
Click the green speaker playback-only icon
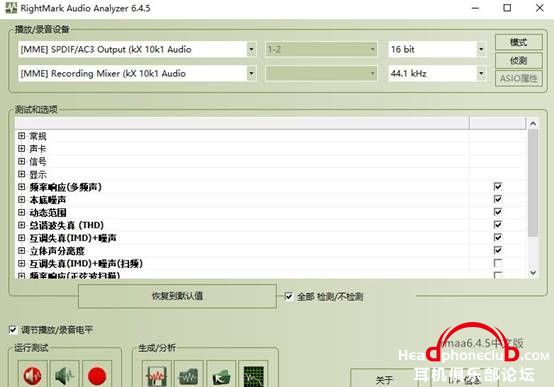[x=65, y=375]
